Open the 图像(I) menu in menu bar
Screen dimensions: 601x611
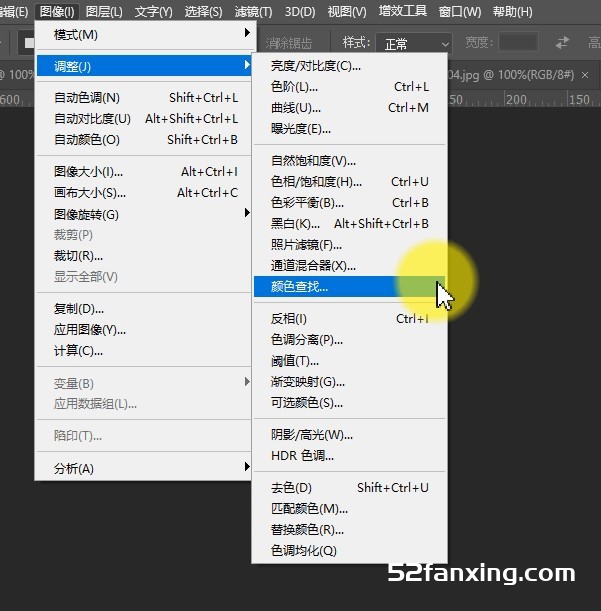pyautogui.click(x=57, y=12)
